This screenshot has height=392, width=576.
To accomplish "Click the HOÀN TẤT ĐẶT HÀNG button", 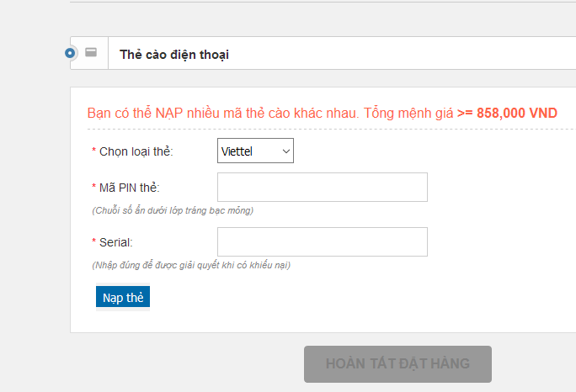I will pos(397,364).
